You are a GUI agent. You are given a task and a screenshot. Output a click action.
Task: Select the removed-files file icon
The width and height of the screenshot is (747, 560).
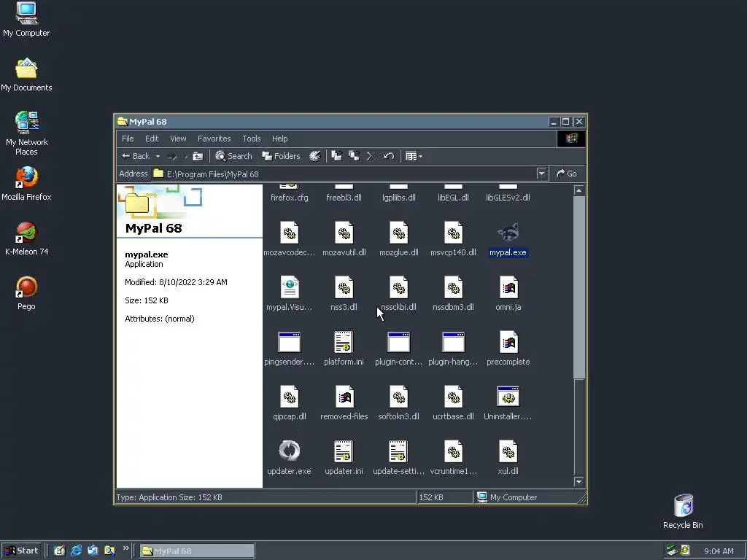click(x=344, y=397)
